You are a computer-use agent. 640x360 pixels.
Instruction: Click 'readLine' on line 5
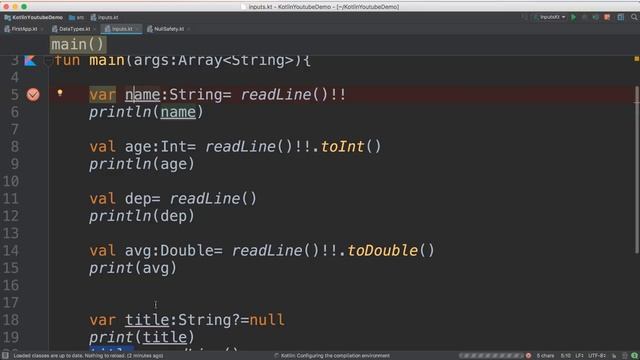coord(276,95)
